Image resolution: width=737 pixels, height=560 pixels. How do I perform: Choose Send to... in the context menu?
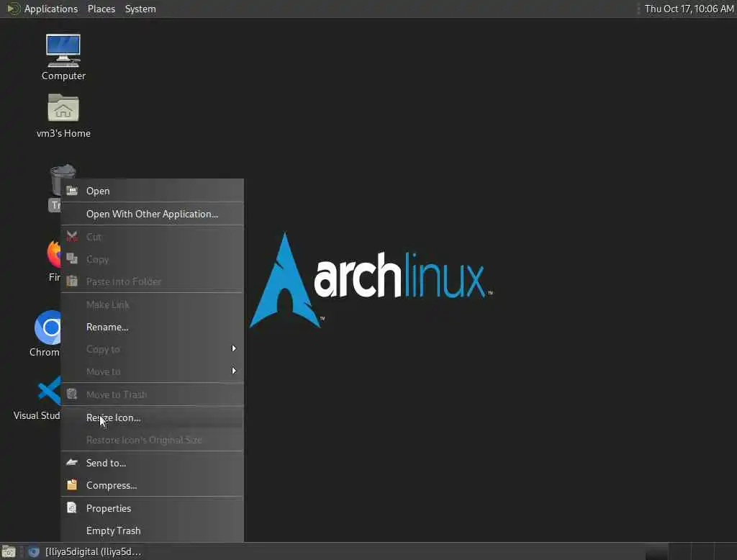(x=153, y=463)
